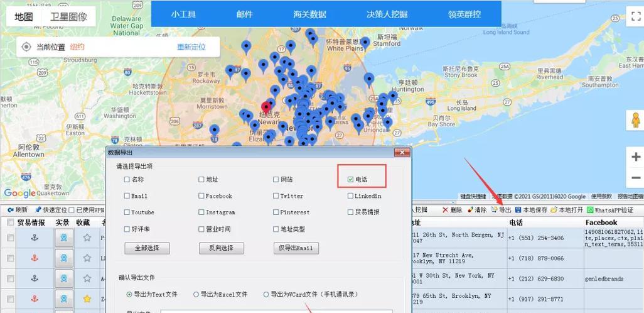Click the red X 删除 icon
This screenshot has width=644, height=313.
click(445, 210)
